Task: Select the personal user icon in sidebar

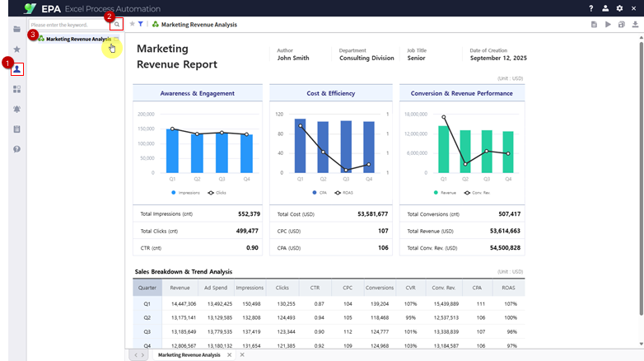Action: (x=16, y=69)
